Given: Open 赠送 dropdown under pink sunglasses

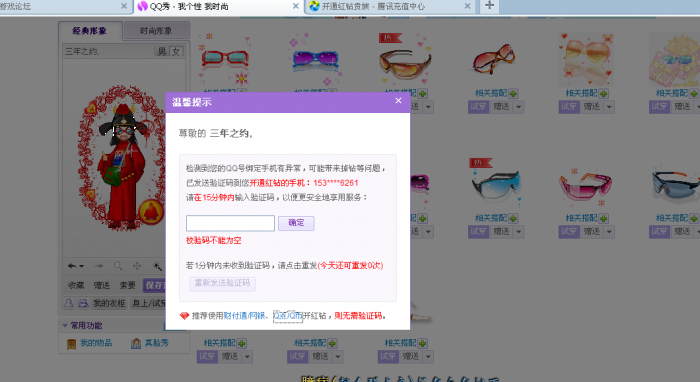Looking at the screenshot, I should pos(609,232).
